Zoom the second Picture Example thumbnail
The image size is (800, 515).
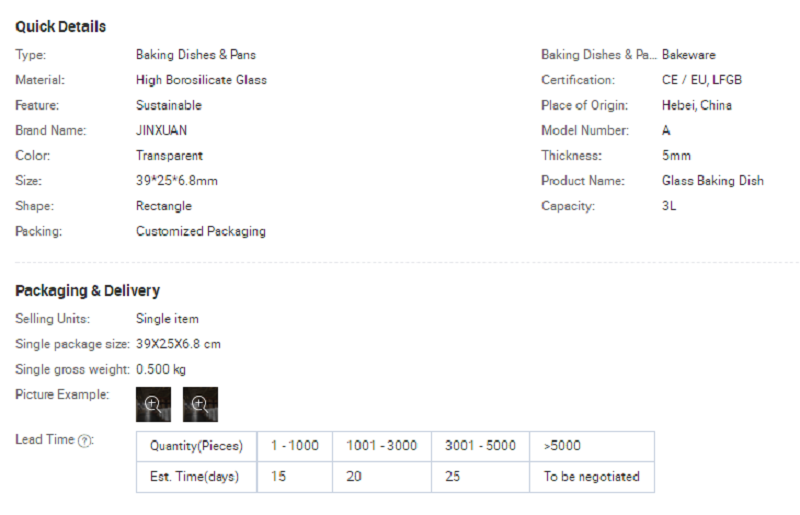click(200, 404)
